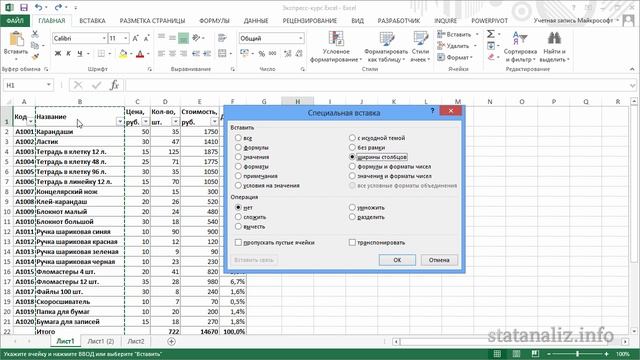
Task: Select the 'форматы' radio option
Action: coord(238,167)
